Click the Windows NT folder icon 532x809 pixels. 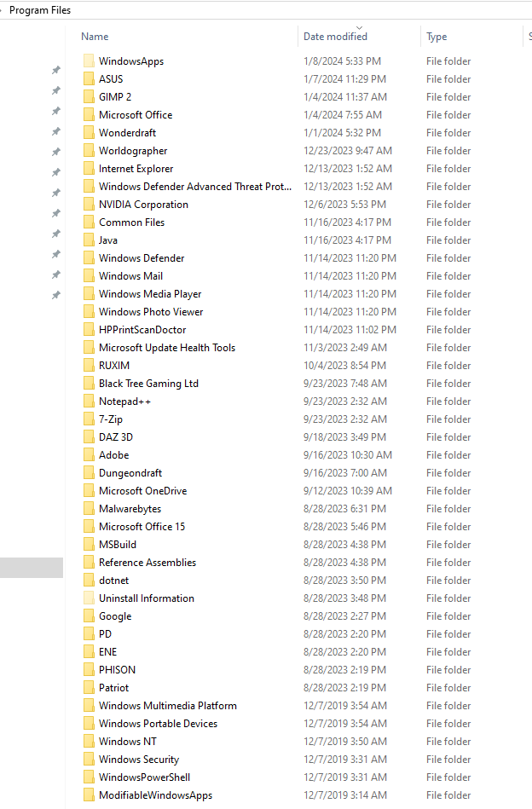coord(89,742)
